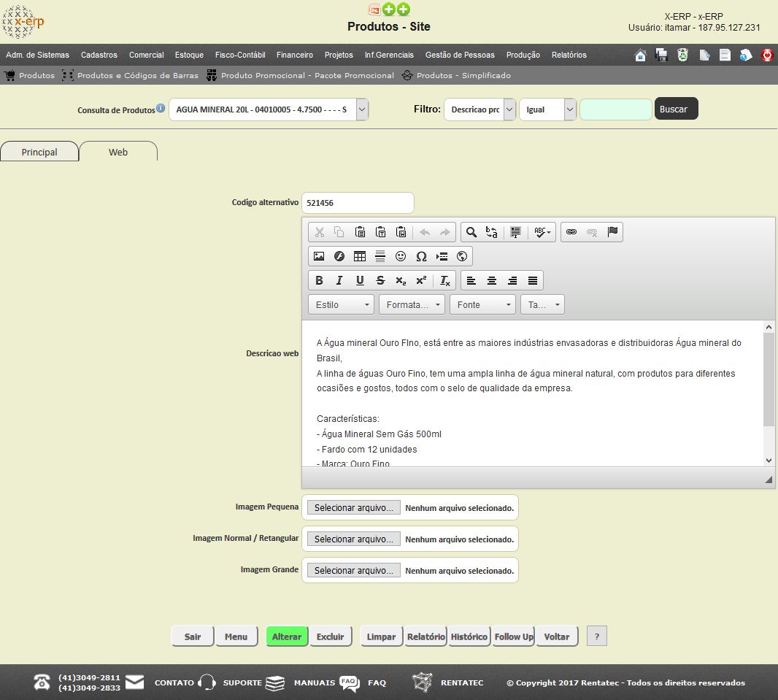Open Find magnifier in editor toolbar
778x700 pixels.
(x=471, y=232)
